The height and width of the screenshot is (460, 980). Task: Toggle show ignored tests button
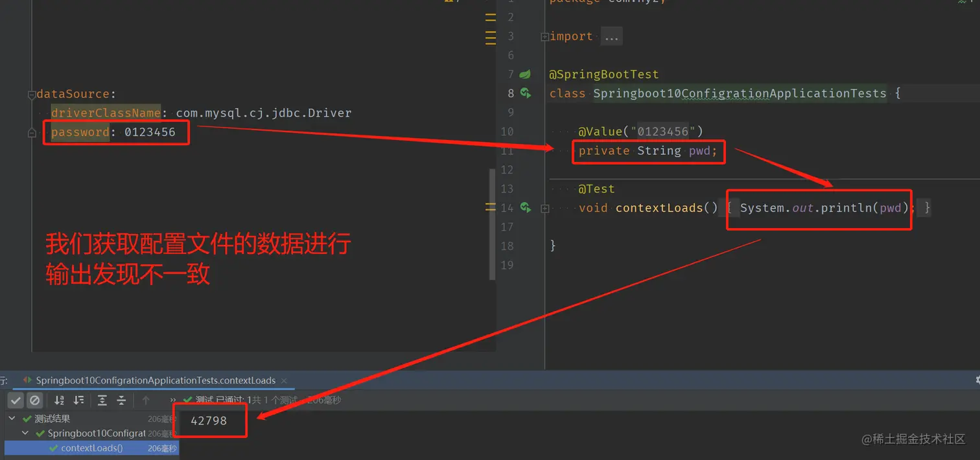tap(35, 400)
